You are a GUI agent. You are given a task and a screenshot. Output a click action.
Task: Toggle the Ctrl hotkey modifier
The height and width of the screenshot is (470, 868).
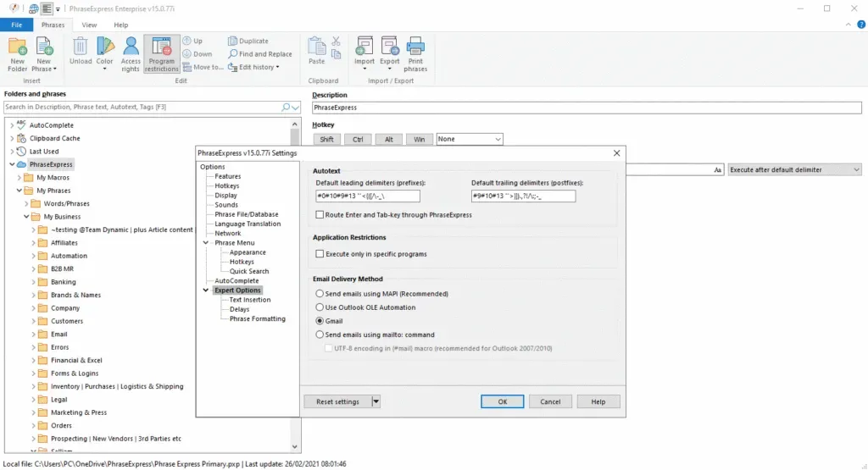click(x=358, y=140)
